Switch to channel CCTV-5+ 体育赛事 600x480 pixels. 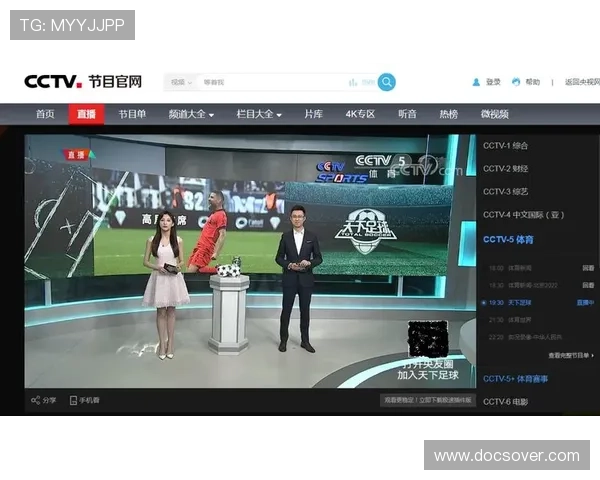click(x=515, y=379)
